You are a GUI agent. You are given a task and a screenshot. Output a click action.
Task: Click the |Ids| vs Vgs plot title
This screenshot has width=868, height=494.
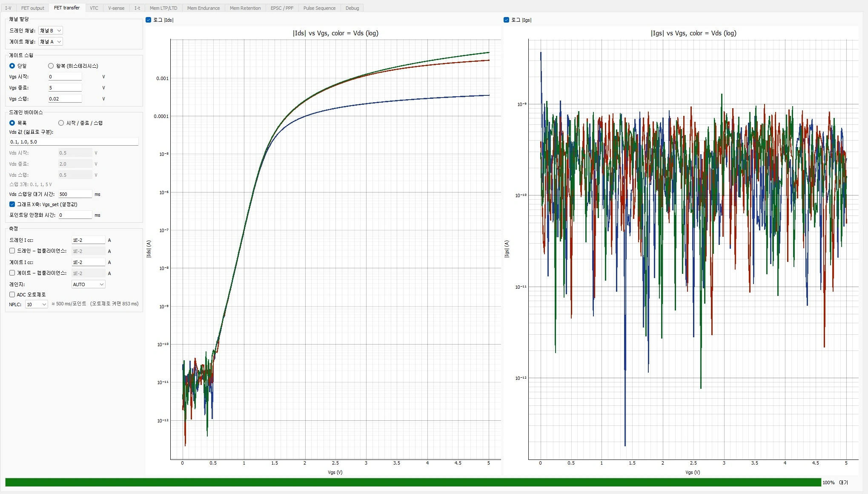[335, 33]
